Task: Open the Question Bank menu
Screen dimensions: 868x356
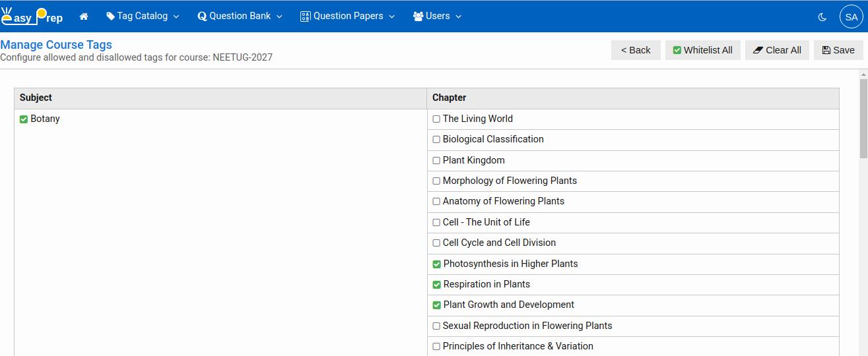Action: pyautogui.click(x=240, y=16)
